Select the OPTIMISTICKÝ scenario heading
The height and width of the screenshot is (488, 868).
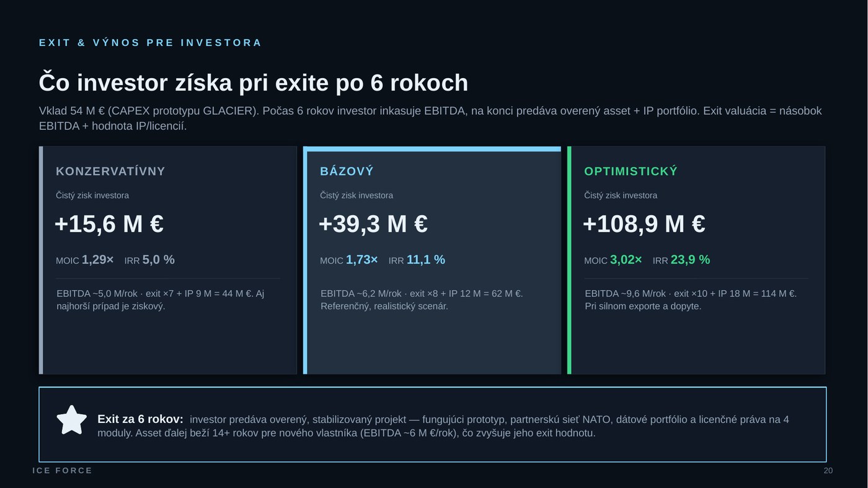pyautogui.click(x=631, y=171)
